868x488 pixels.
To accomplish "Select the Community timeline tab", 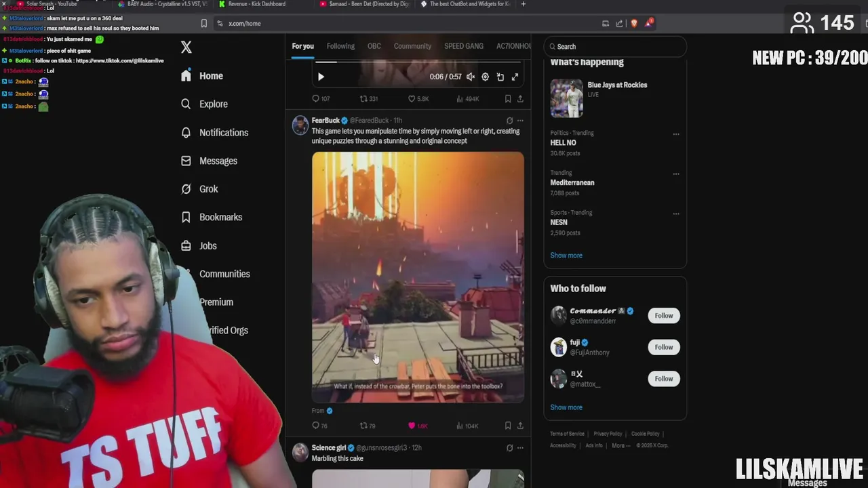I will pyautogui.click(x=412, y=46).
